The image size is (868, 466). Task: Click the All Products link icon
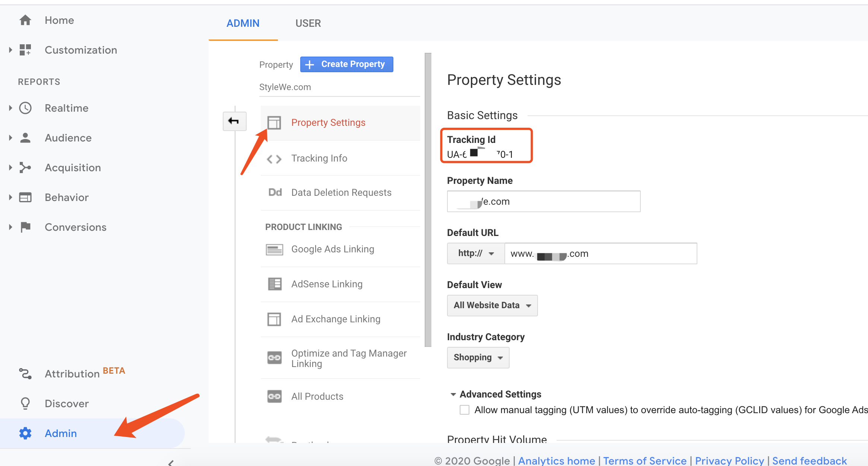pos(275,396)
